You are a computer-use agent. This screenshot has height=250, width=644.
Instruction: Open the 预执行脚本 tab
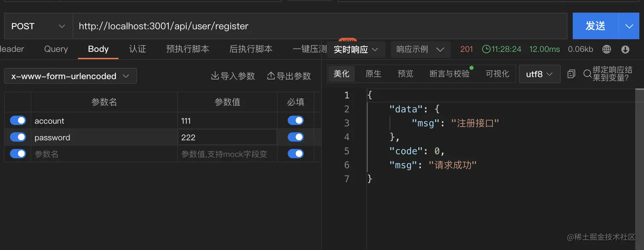coord(187,49)
